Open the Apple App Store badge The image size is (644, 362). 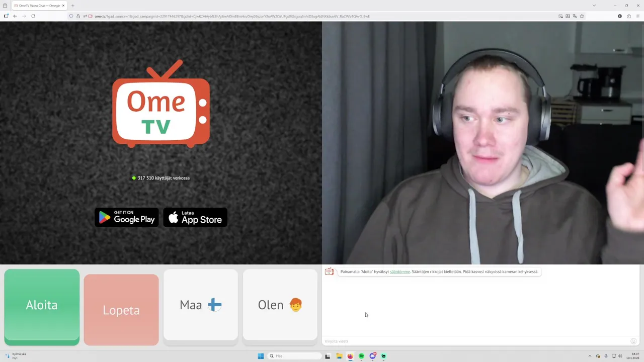(195, 217)
